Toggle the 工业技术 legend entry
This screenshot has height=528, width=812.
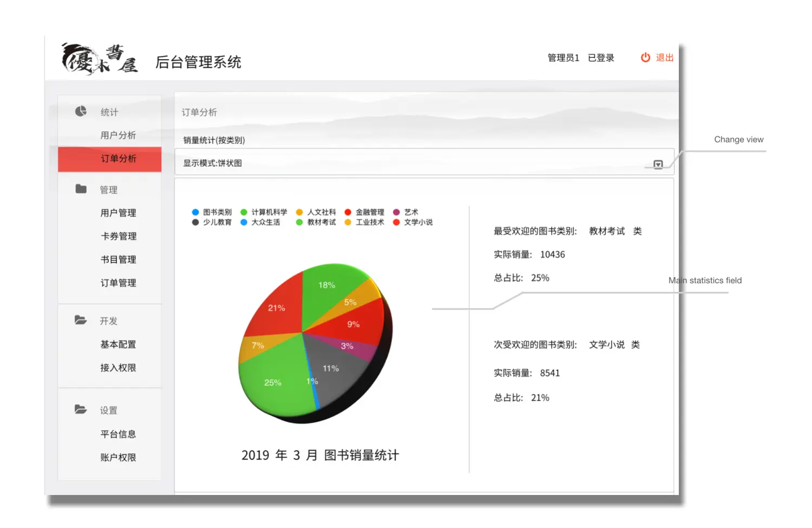(x=364, y=222)
